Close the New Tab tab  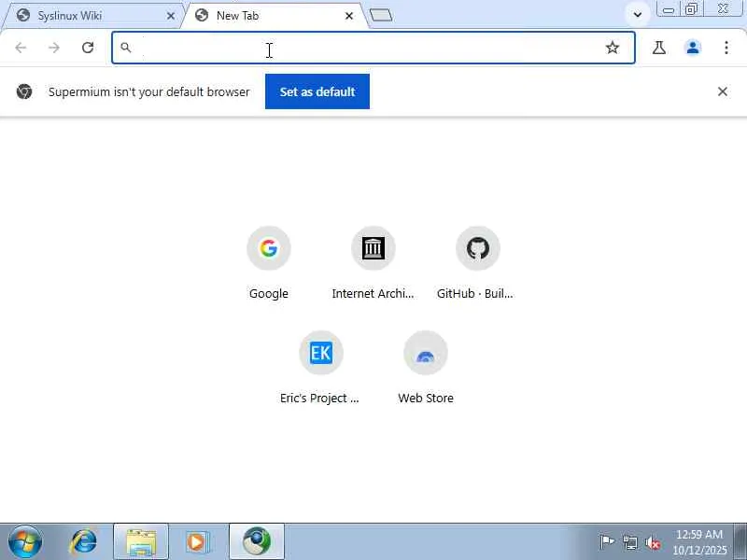348,16
